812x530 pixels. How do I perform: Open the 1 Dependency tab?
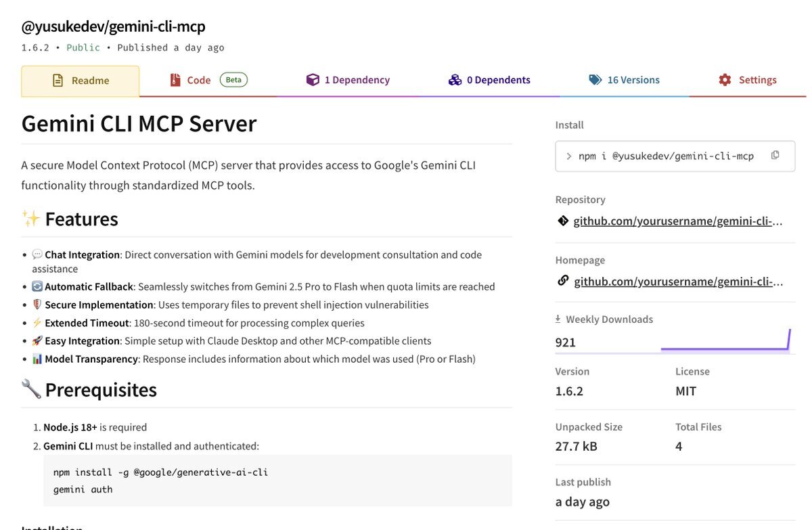click(x=348, y=80)
